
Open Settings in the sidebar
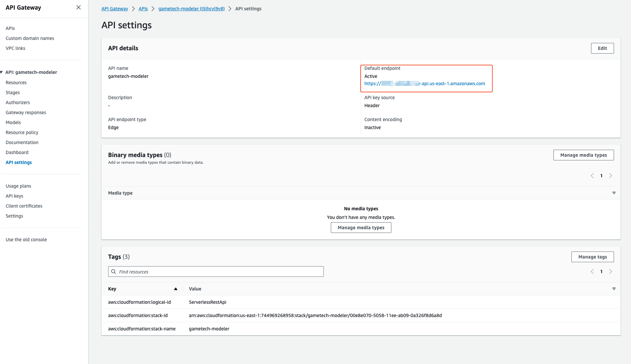14,216
